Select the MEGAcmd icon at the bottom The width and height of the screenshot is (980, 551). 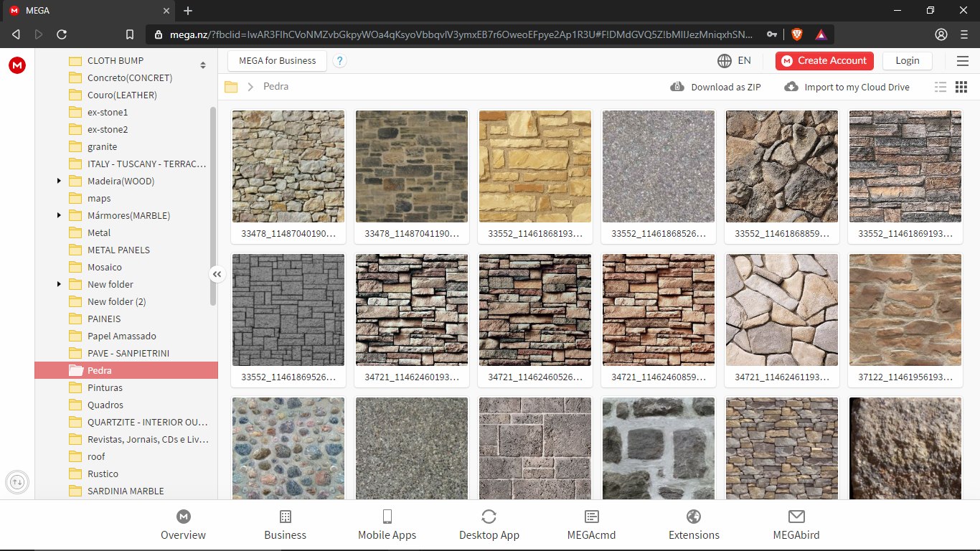pos(591,516)
